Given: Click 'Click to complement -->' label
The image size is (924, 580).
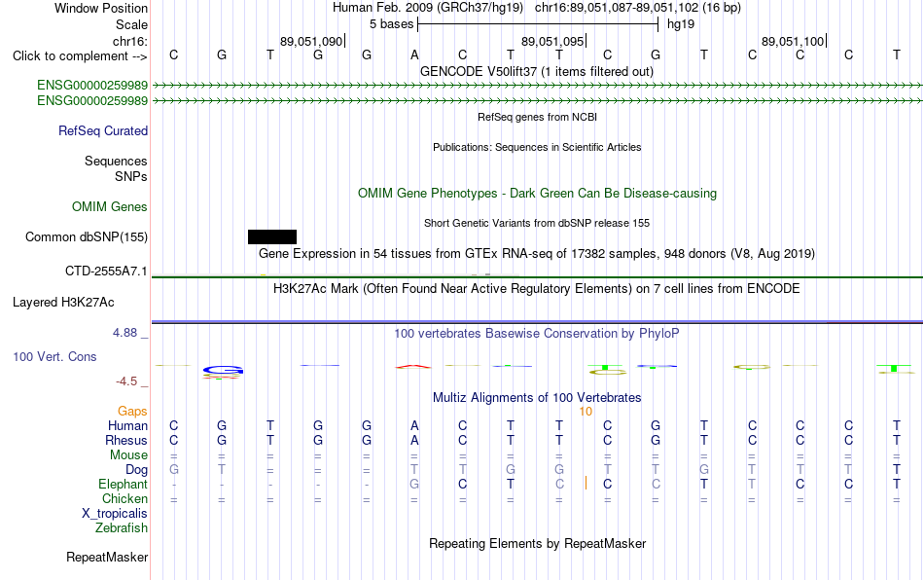Looking at the screenshot, I should [80, 56].
